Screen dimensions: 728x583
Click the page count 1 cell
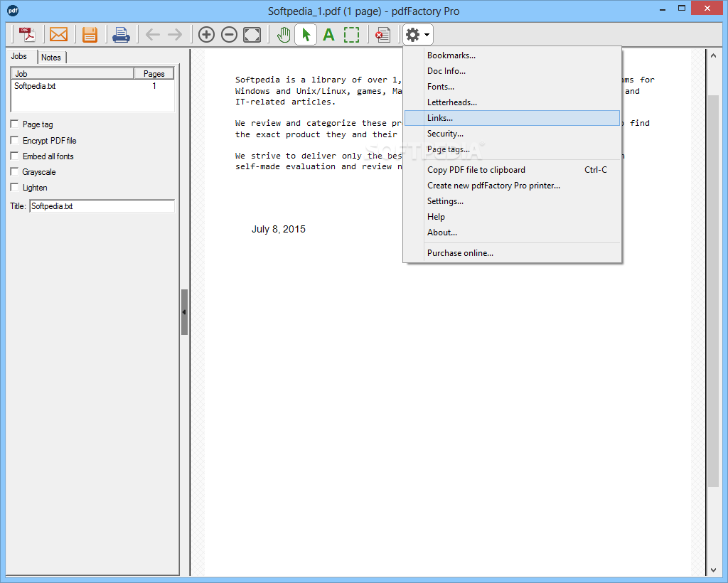coord(154,86)
